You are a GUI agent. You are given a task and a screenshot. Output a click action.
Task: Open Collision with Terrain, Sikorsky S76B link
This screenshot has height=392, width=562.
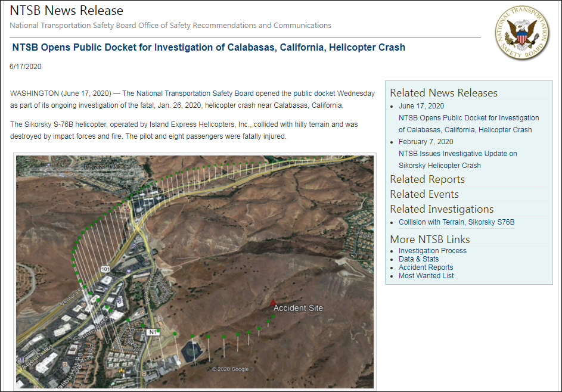(x=457, y=222)
